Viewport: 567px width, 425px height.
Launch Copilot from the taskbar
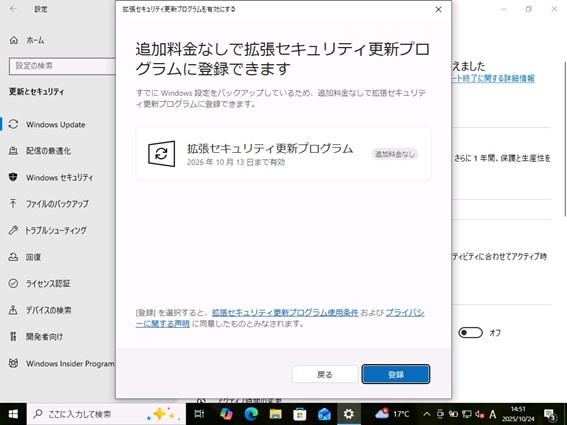click(226, 414)
